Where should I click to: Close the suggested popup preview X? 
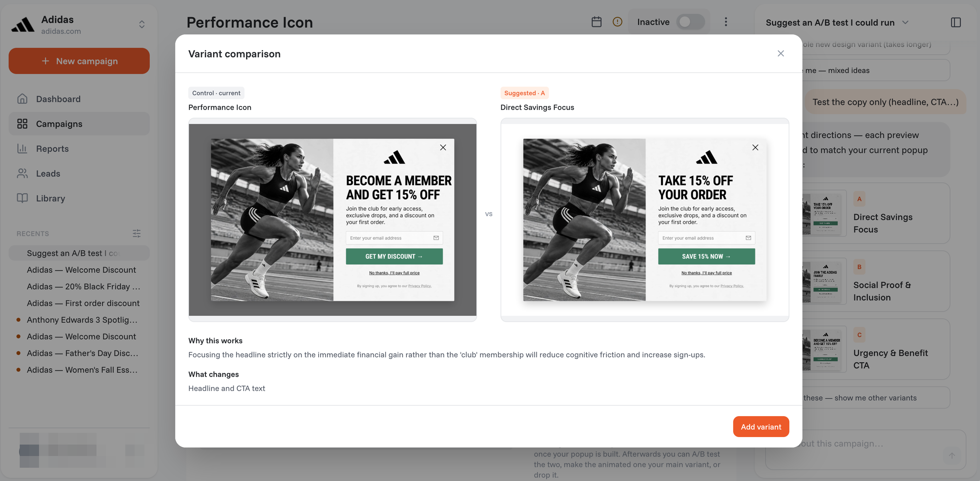click(755, 148)
